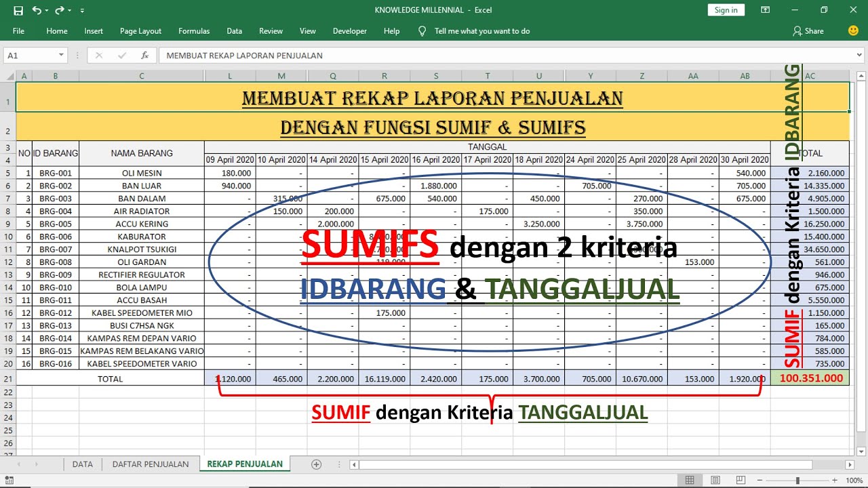Switch to the DAFTAR PENJUALAN sheet tab
The width and height of the screenshot is (868, 488).
[151, 464]
